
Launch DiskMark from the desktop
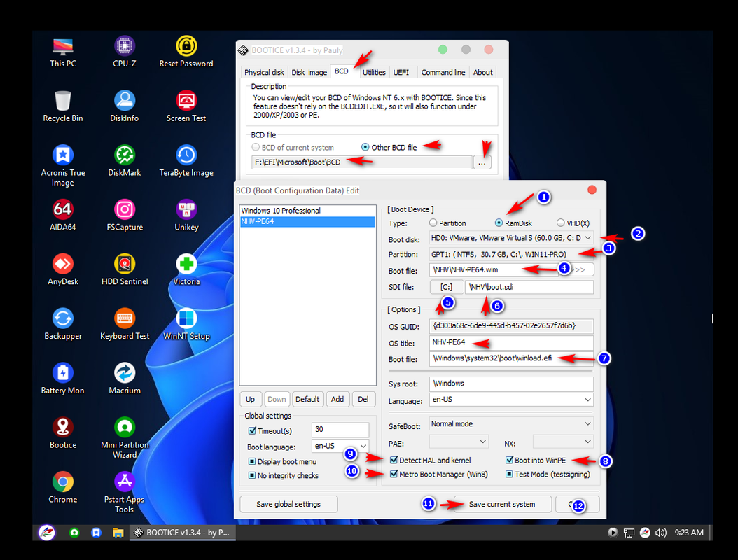(x=124, y=162)
